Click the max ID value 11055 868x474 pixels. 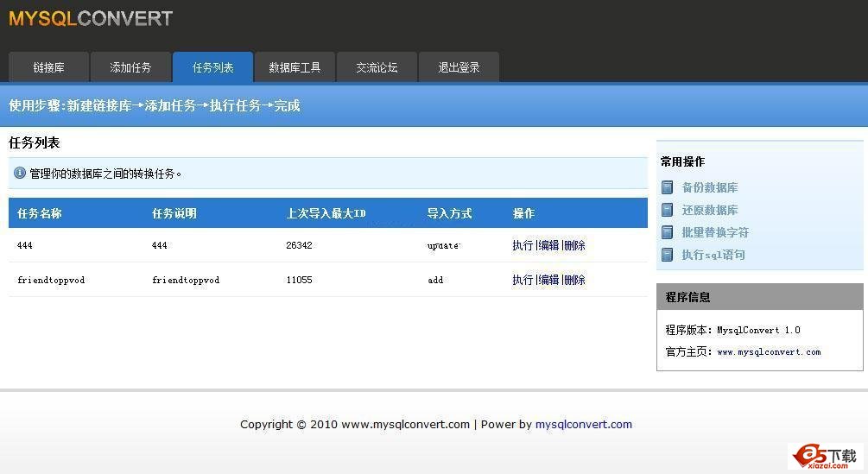point(299,280)
